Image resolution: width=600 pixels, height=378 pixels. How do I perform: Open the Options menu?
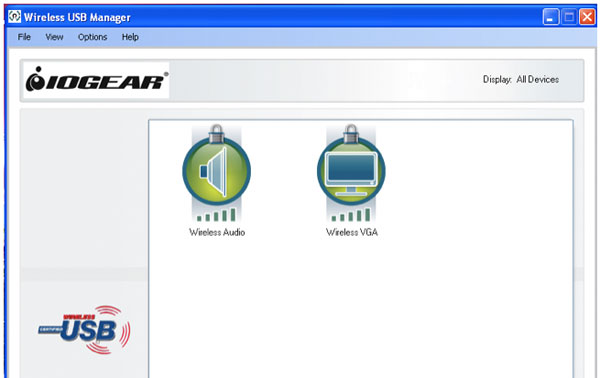pyautogui.click(x=93, y=37)
